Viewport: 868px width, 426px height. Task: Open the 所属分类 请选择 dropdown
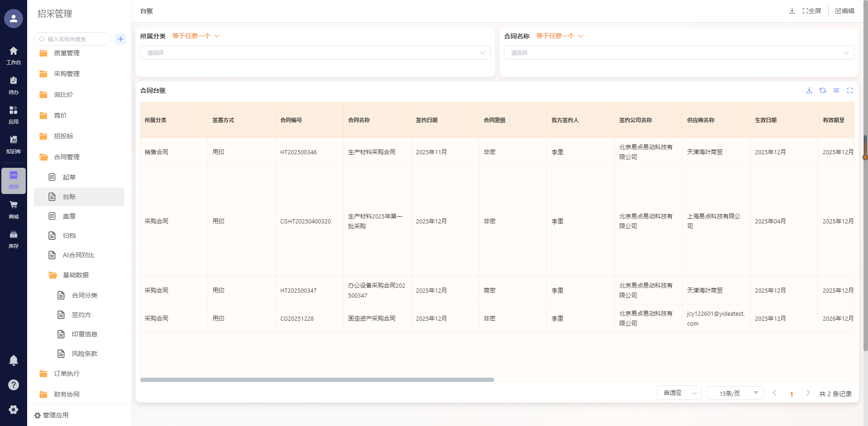[315, 53]
